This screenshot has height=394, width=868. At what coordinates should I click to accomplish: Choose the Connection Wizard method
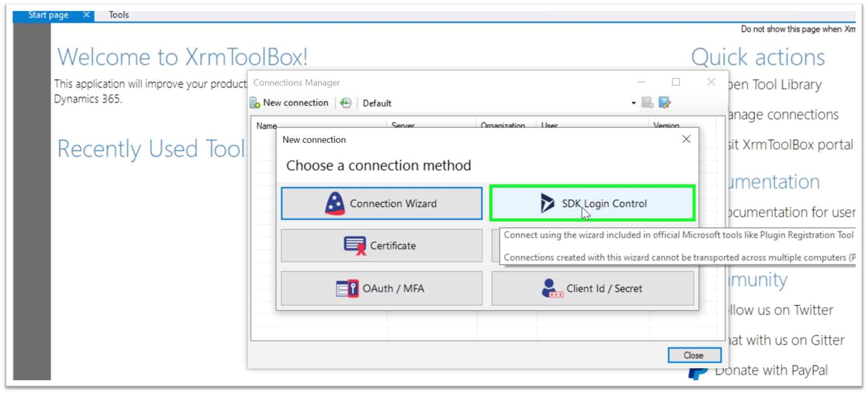(382, 203)
